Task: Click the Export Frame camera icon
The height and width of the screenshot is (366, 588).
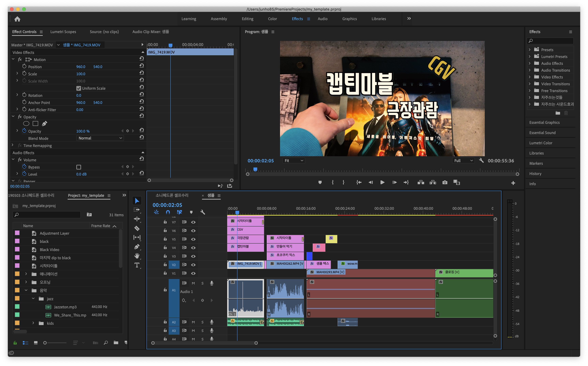Action: (445, 182)
